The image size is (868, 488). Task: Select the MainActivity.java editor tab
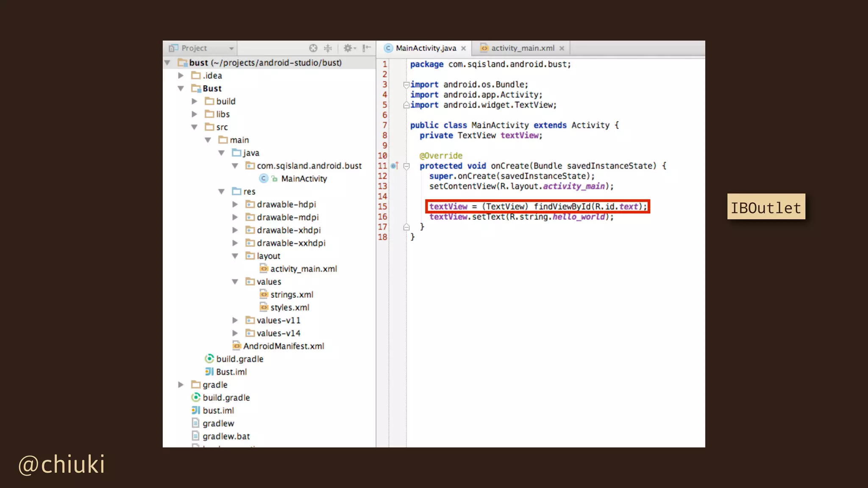tap(426, 48)
